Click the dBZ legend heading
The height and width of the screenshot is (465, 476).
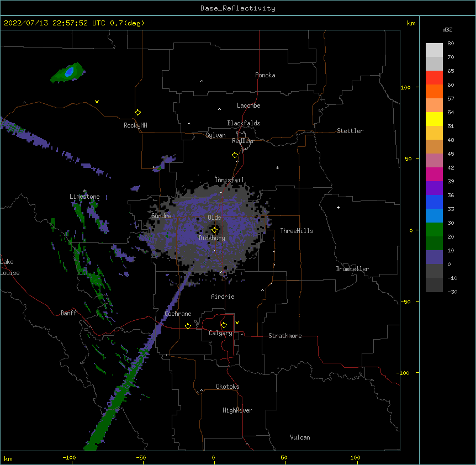pos(447,29)
